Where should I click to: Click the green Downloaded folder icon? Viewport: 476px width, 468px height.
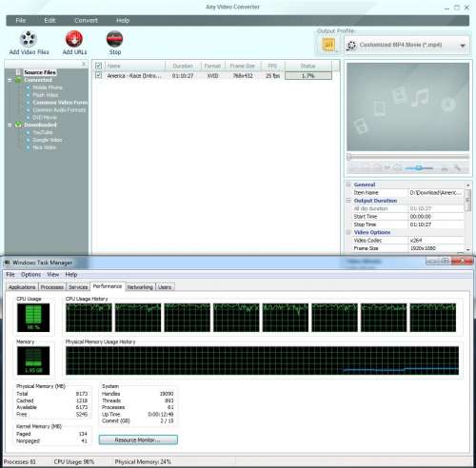click(18, 125)
